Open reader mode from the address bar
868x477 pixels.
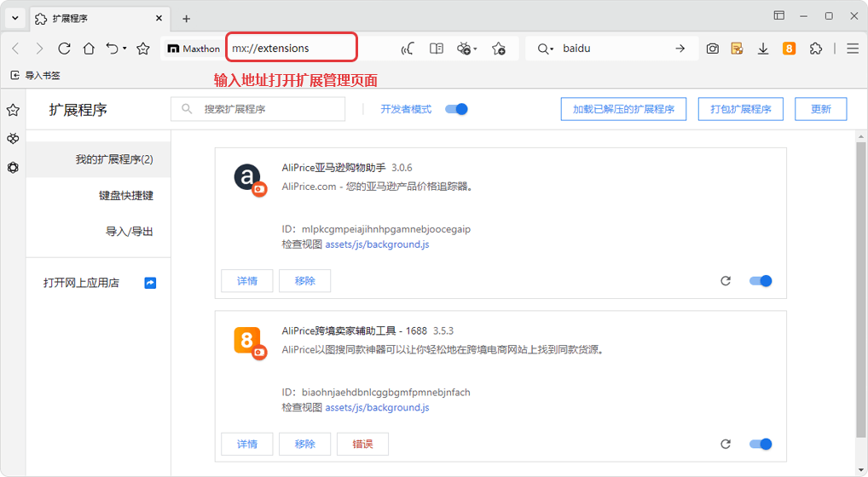click(x=437, y=49)
